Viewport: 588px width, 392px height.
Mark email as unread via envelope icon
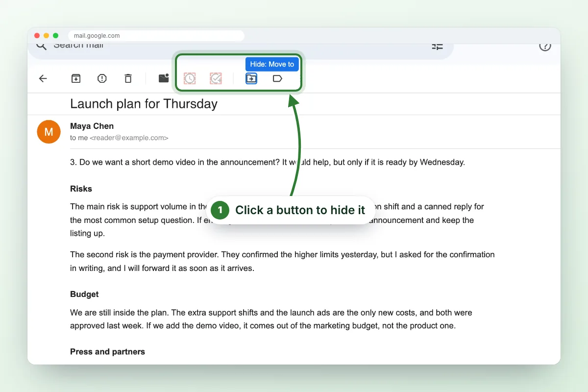pyautogui.click(x=164, y=78)
